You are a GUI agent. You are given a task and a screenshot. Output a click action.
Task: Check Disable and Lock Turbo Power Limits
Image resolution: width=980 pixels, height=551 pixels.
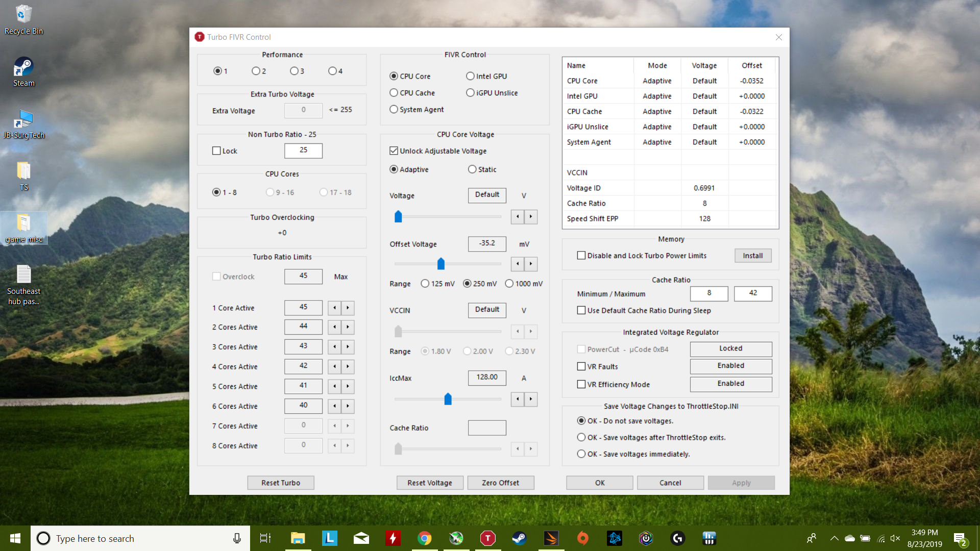point(642,256)
